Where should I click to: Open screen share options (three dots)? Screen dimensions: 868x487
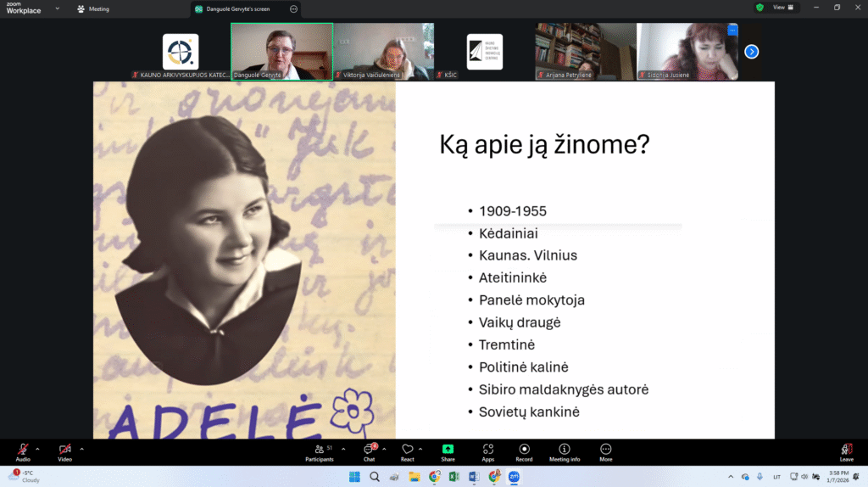click(x=293, y=9)
